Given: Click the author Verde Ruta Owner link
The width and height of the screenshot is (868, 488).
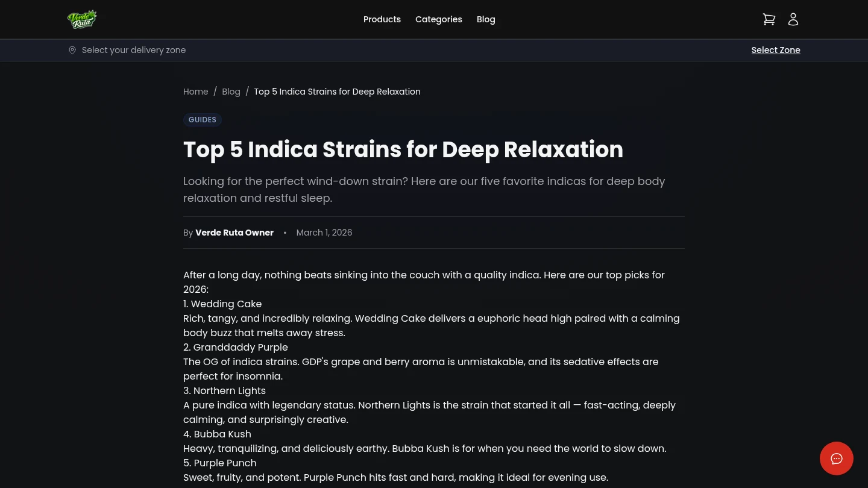Looking at the screenshot, I should (x=234, y=233).
